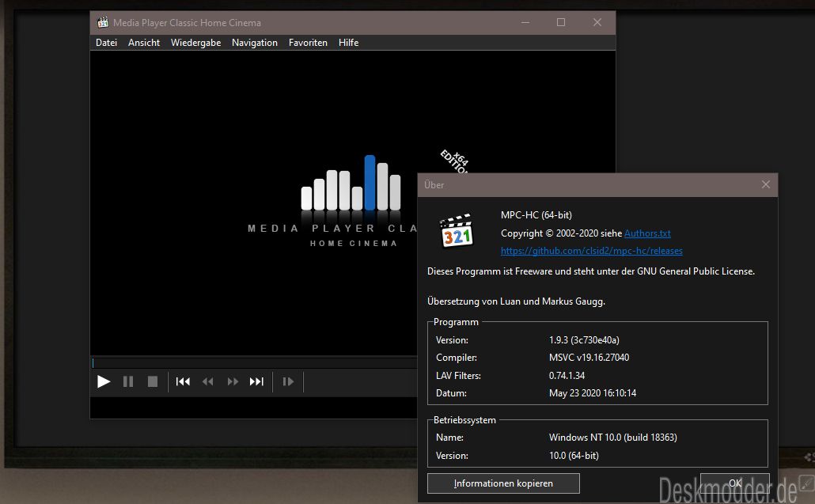
Task: Click the Datum: label
Action: point(451,393)
